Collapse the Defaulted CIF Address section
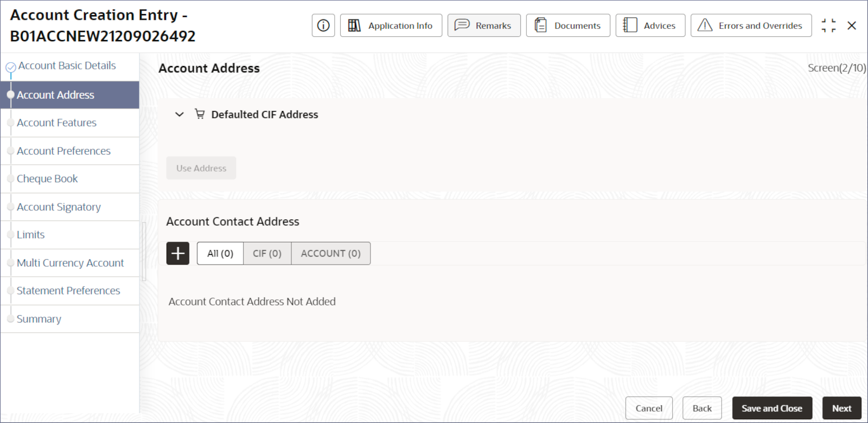This screenshot has width=868, height=423. 180,114
